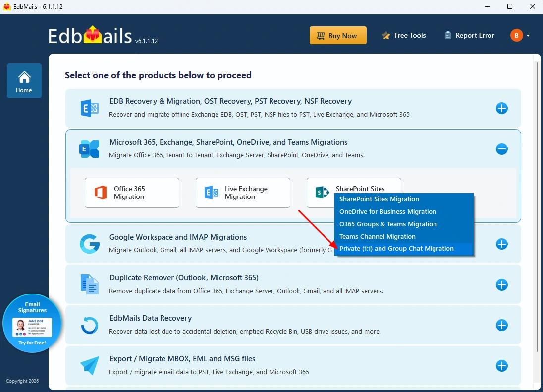Expand the Google Workspace and IMAP section
The height and width of the screenshot is (392, 543).
click(501, 244)
